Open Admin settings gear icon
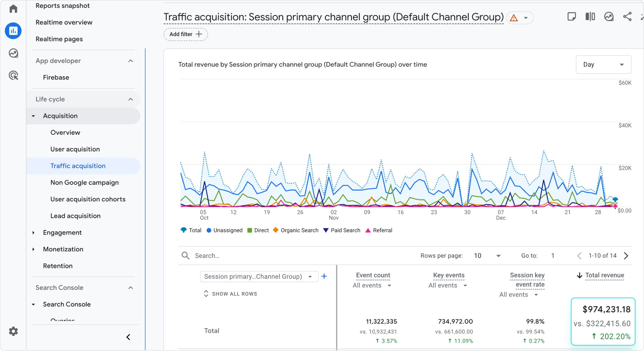The image size is (644, 351). 13,331
